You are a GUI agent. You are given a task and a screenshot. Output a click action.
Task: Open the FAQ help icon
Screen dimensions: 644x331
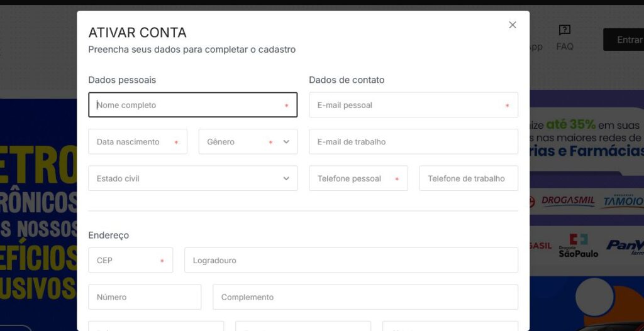pyautogui.click(x=564, y=31)
